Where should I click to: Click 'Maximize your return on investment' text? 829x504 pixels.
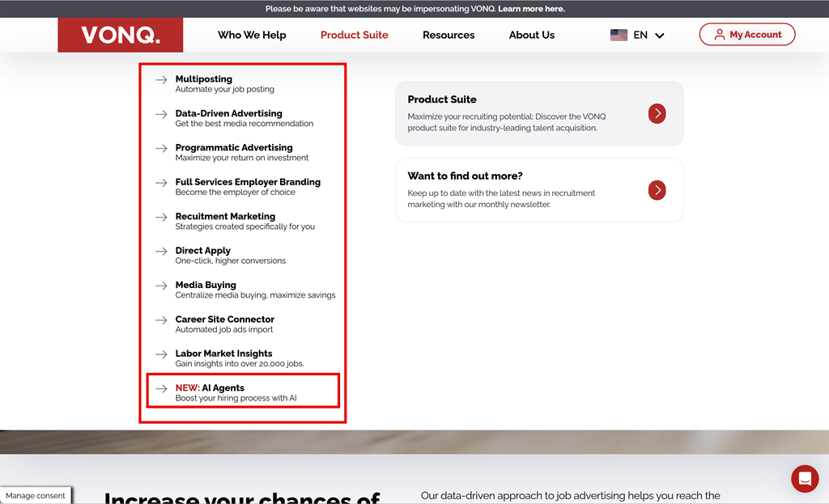pos(241,158)
